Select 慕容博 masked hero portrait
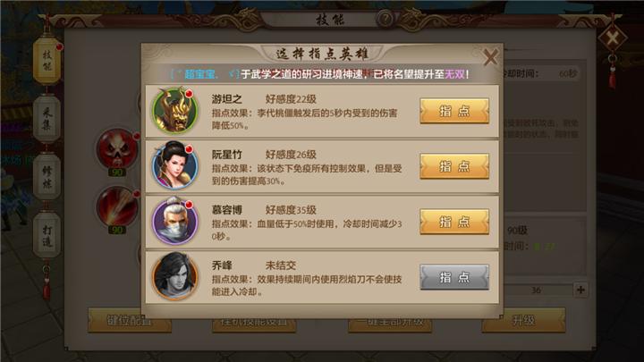Image resolution: width=644 pixels, height=362 pixels. pyautogui.click(x=175, y=221)
